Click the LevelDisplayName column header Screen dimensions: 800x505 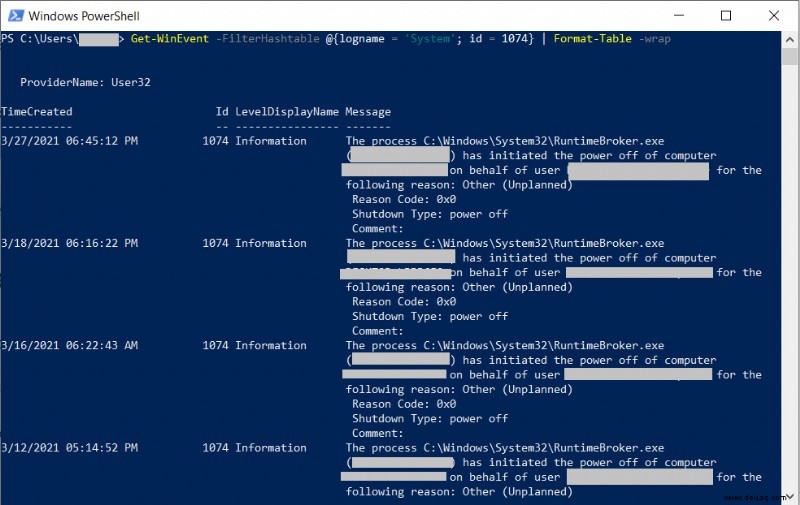pyautogui.click(x=287, y=112)
